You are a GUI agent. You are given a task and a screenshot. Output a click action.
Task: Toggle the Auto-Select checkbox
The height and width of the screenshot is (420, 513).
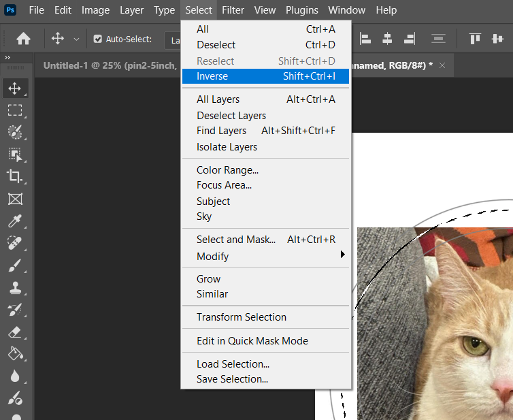click(97, 39)
